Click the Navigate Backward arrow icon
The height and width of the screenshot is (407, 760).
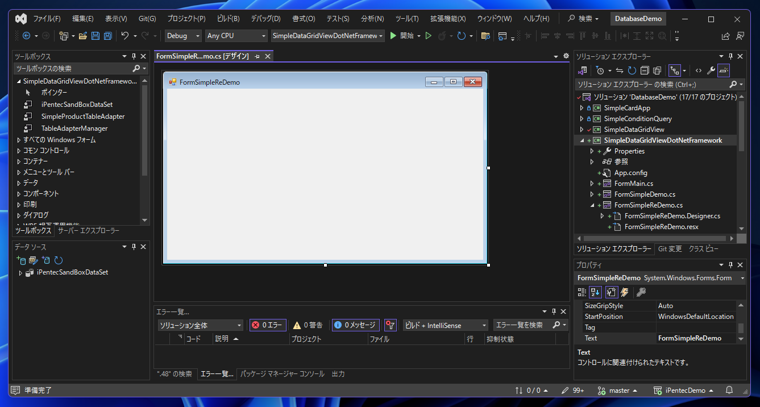tap(26, 36)
